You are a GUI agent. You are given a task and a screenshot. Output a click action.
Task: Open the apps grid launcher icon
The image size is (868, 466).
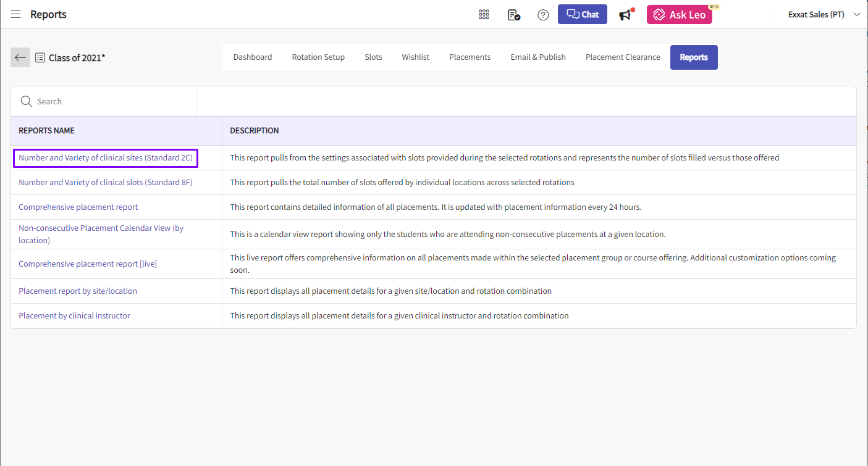pyautogui.click(x=484, y=15)
